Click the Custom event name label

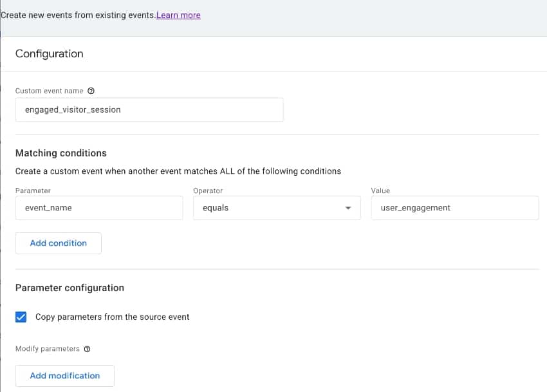(49, 91)
